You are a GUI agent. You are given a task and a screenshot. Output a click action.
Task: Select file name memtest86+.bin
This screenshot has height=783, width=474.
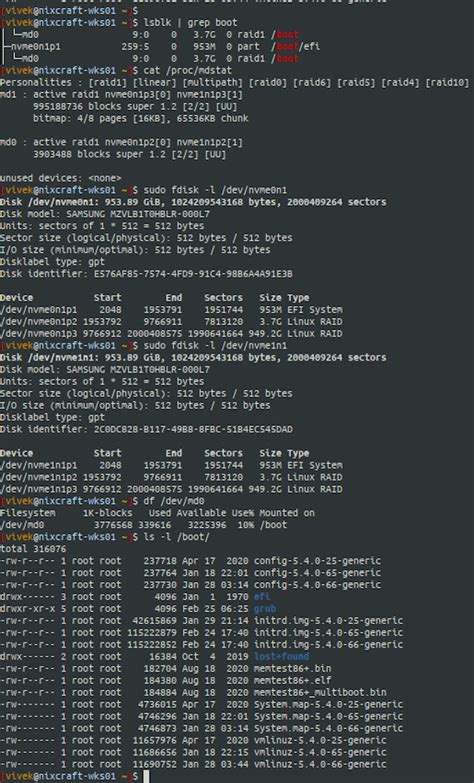292,669
